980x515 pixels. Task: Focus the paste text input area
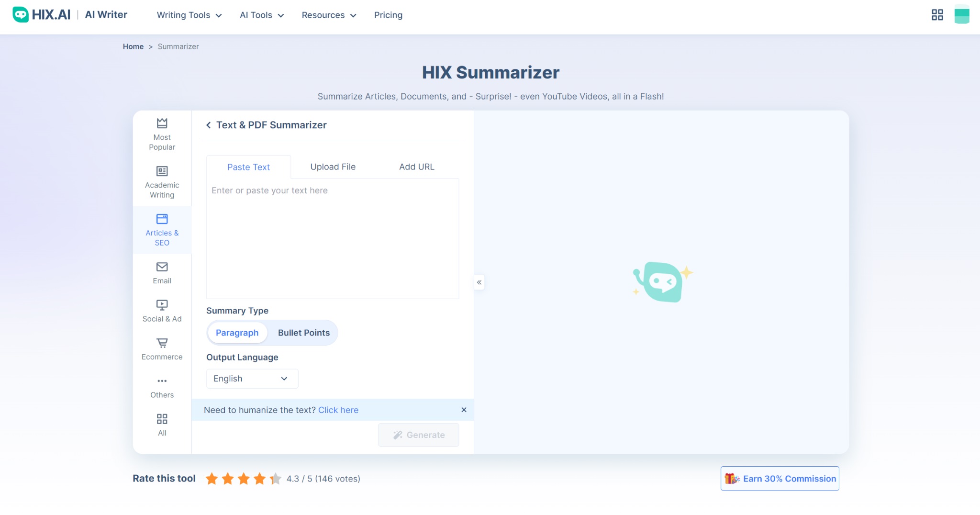point(333,238)
